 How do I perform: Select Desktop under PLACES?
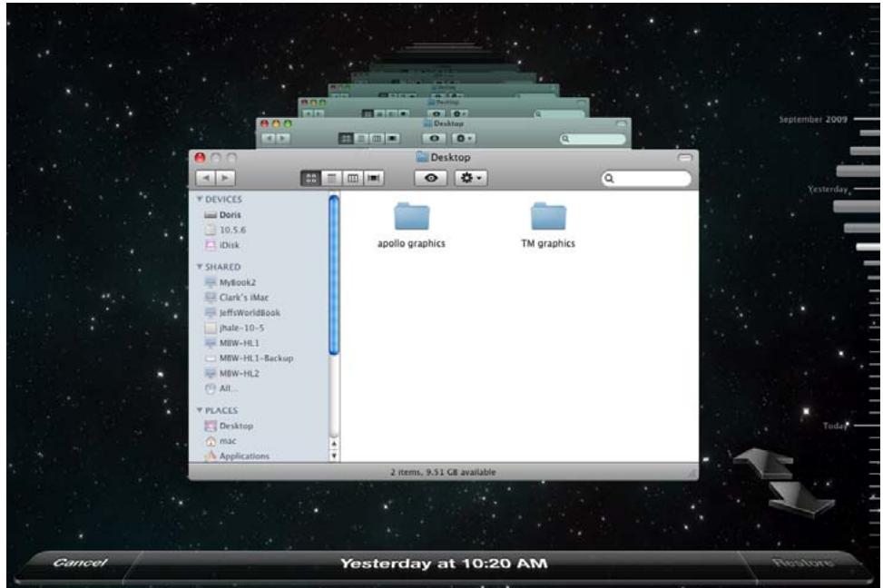tap(229, 426)
